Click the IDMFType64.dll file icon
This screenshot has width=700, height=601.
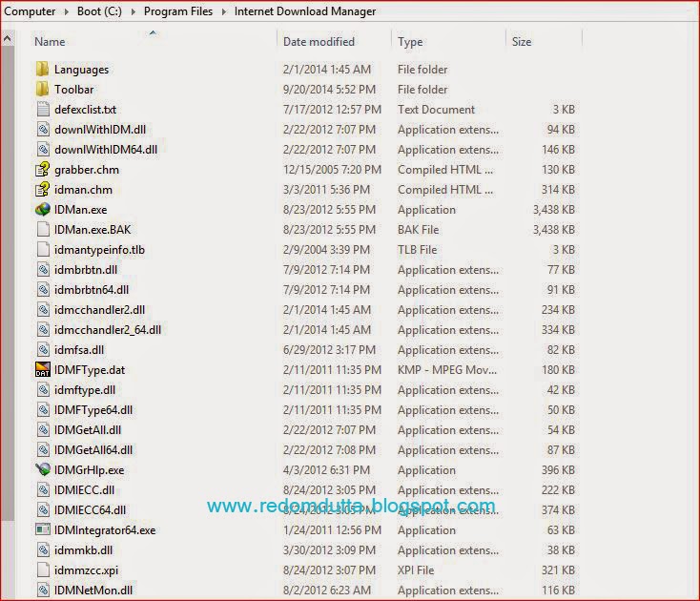coord(43,410)
